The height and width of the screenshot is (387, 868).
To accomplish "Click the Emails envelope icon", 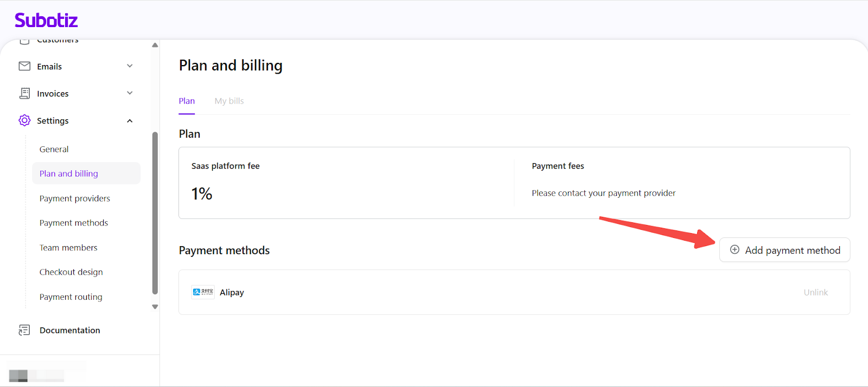I will (x=24, y=66).
